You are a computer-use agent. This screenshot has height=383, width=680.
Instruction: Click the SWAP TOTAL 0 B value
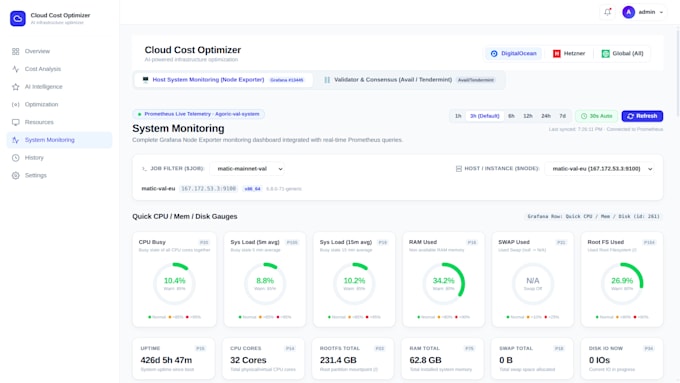(x=506, y=360)
